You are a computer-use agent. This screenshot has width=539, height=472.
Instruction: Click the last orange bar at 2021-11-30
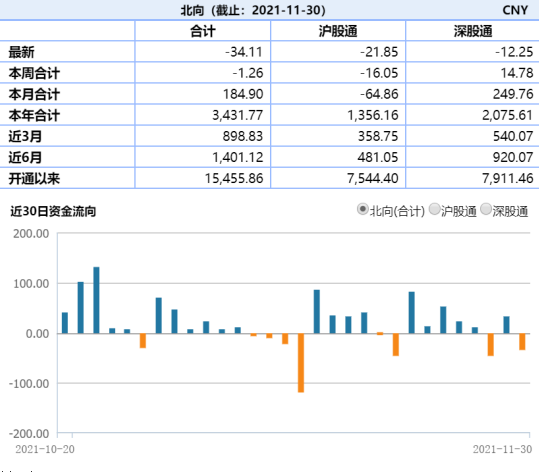point(522,342)
